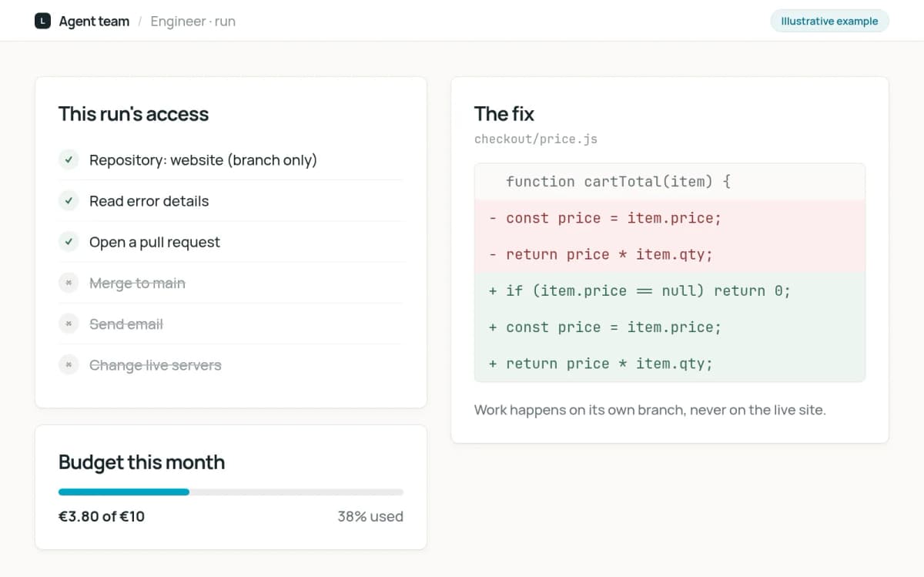Select the struck-through Change live servers text
Viewport: 924px width, 577px height.
pos(156,364)
